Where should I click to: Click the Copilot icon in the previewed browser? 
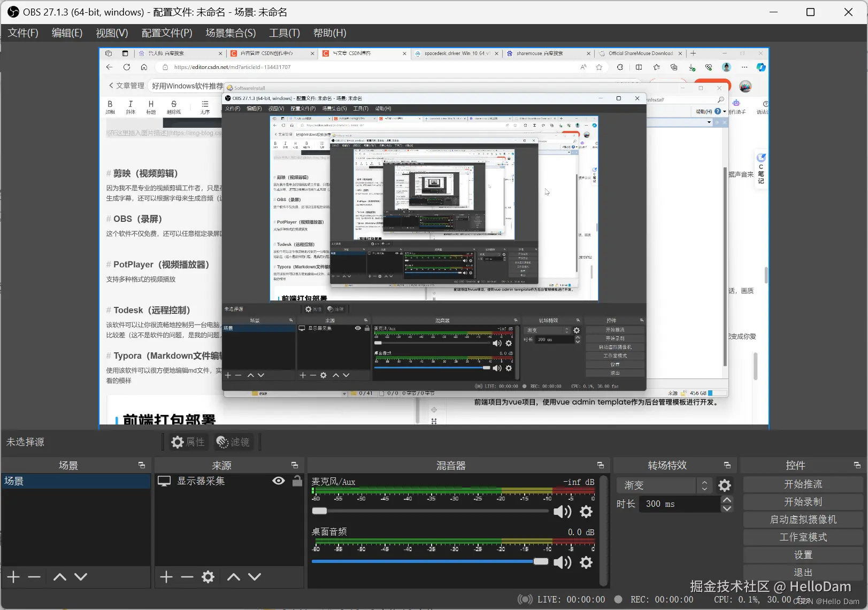761,67
